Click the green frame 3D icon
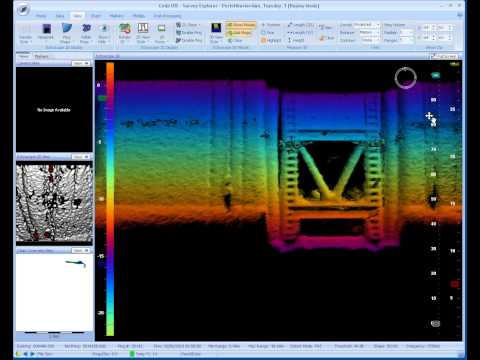The width and height of the screenshot is (480, 360). pos(161,29)
